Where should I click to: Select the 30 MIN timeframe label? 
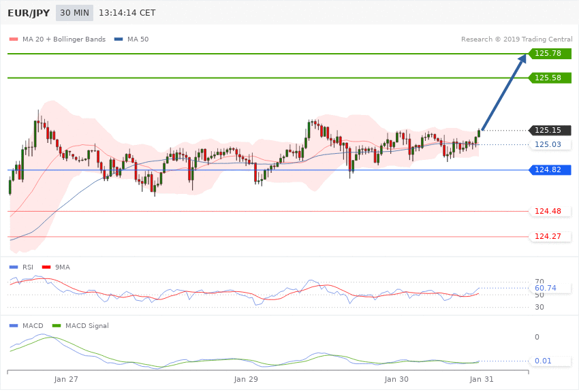(75, 13)
